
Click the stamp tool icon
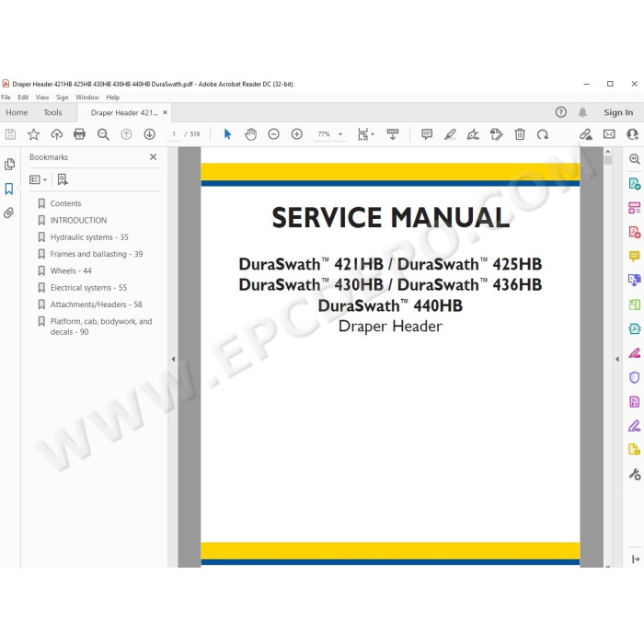496,134
